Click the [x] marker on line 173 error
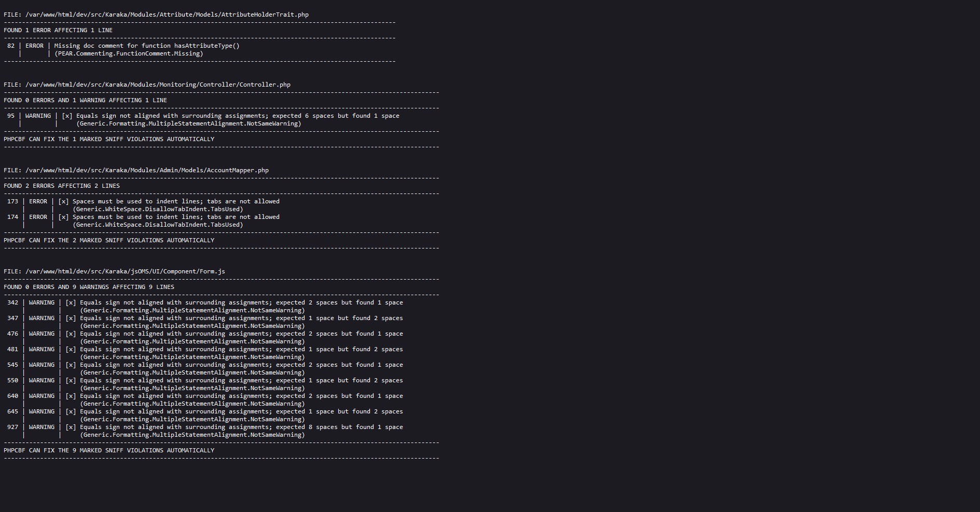The height and width of the screenshot is (512, 980). tap(63, 201)
